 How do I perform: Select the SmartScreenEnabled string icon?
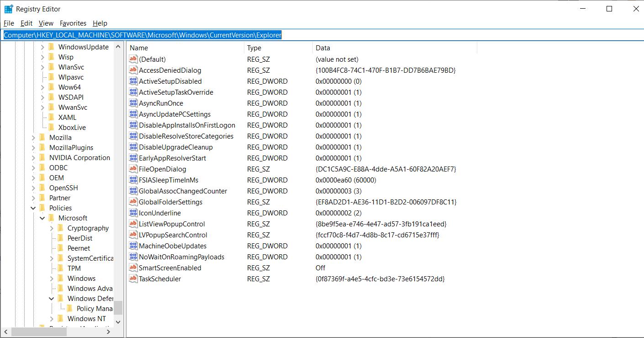[133, 268]
